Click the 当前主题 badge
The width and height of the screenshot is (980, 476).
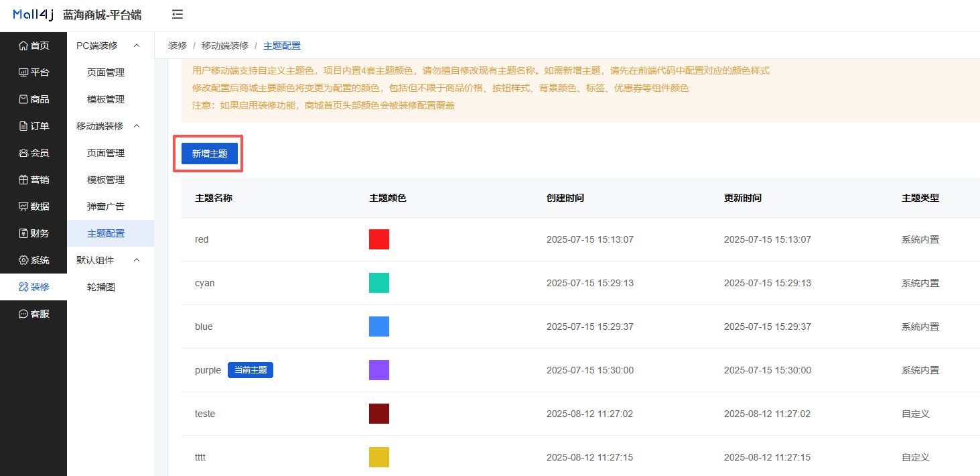(251, 370)
